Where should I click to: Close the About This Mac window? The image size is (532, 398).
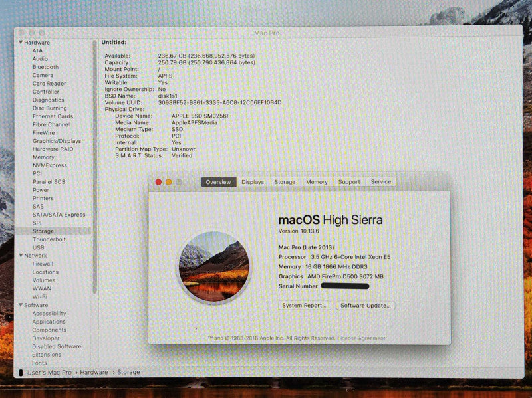[158, 182]
